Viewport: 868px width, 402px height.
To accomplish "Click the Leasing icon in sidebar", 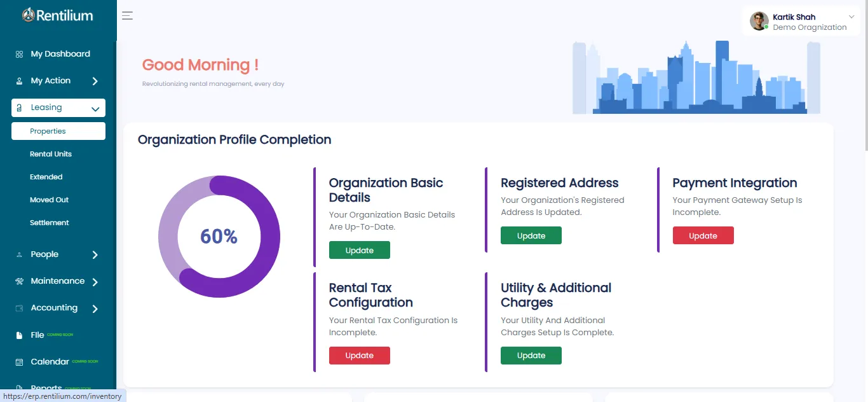I will coord(19,108).
